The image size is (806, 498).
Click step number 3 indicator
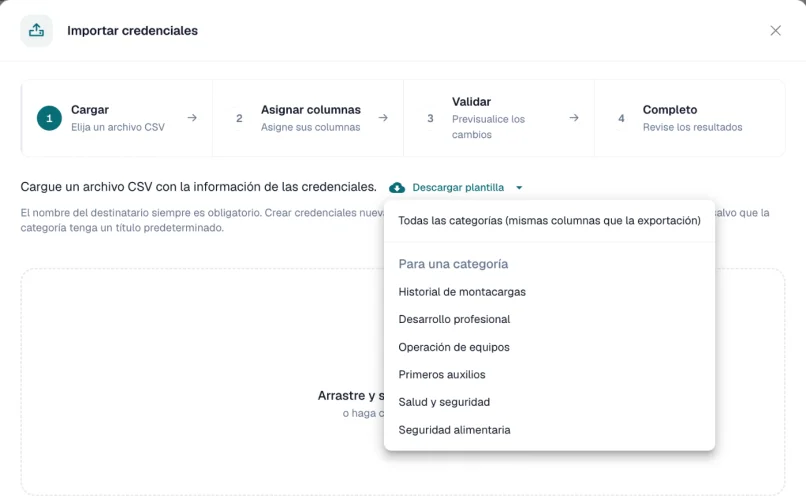click(430, 118)
